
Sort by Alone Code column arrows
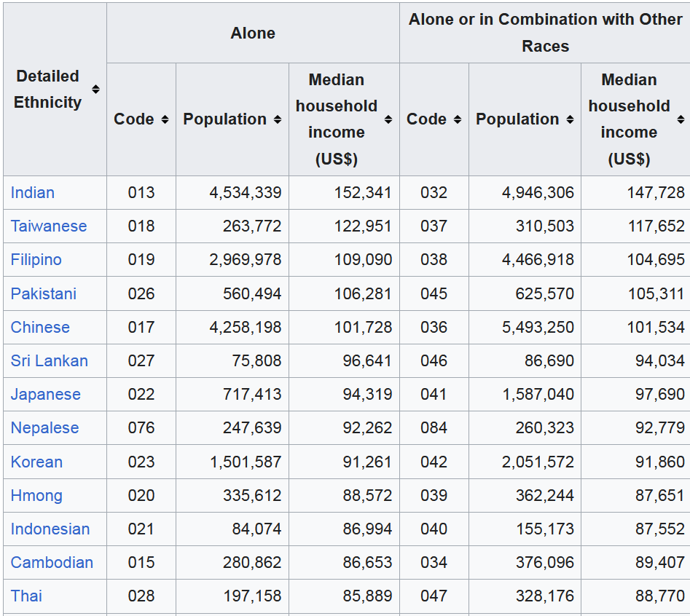click(x=165, y=119)
